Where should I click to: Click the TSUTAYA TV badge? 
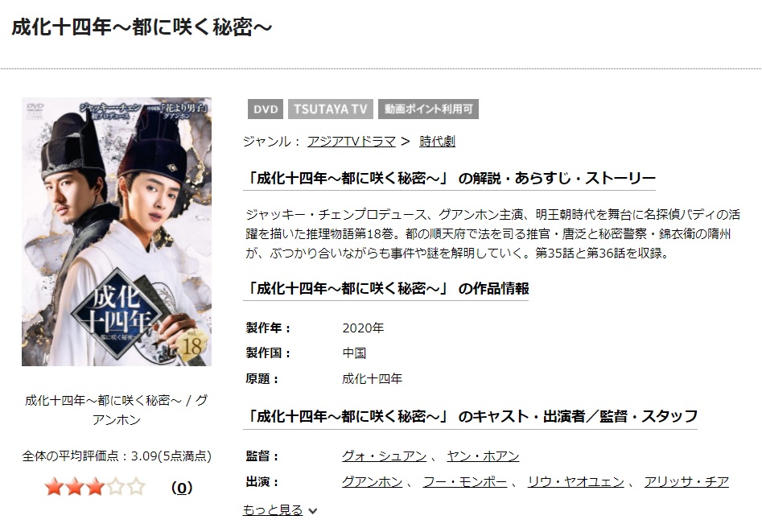[x=331, y=109]
